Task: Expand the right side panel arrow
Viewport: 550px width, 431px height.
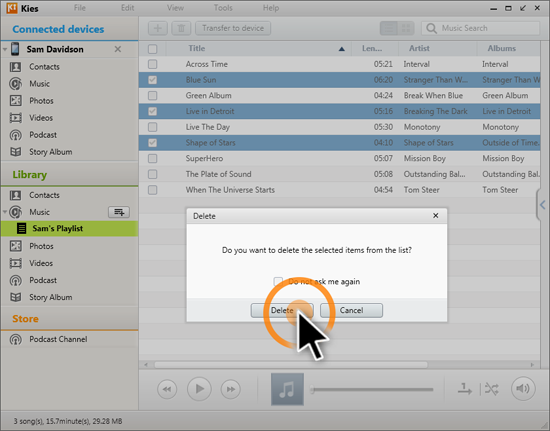Action: 543,205
